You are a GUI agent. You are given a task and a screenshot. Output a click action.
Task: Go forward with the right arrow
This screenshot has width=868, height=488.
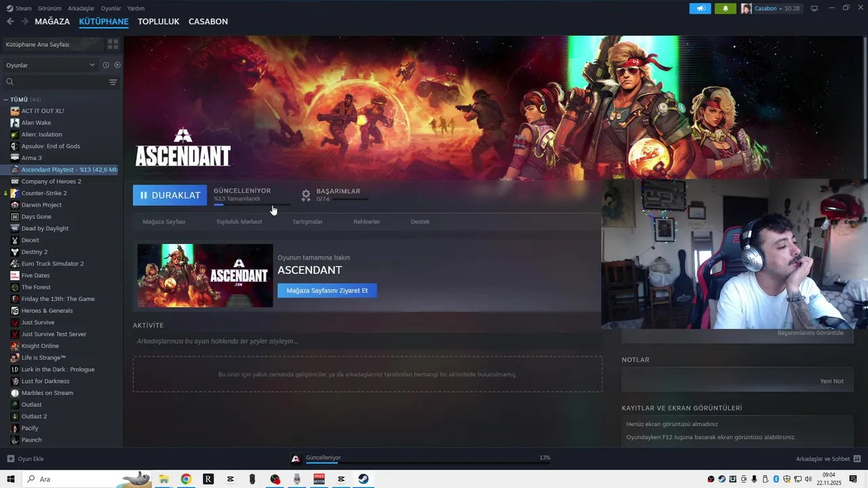25,22
